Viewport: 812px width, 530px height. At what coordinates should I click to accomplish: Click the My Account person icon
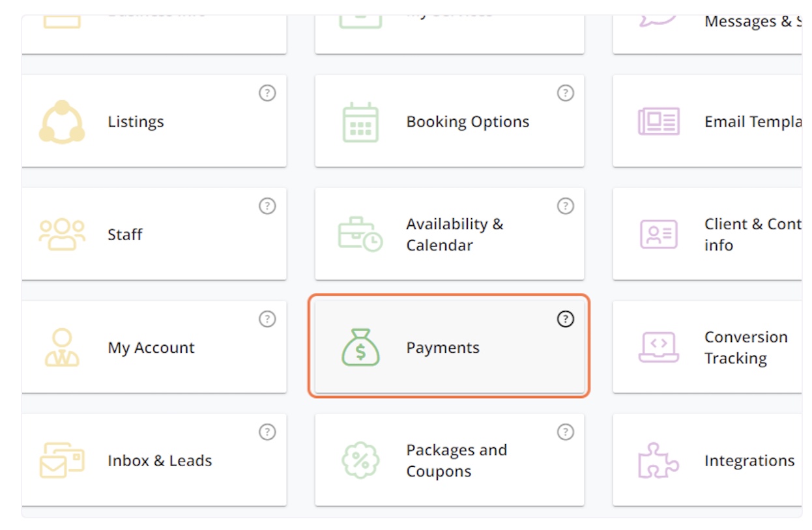62,347
